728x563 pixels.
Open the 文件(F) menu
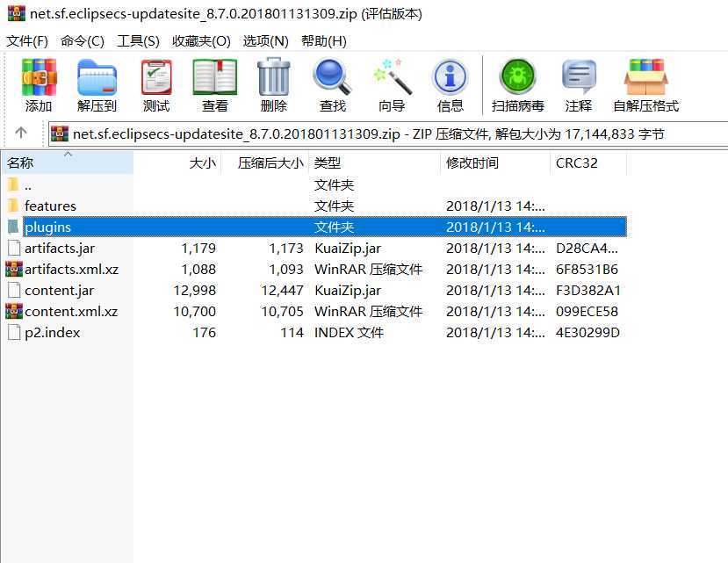click(x=27, y=41)
